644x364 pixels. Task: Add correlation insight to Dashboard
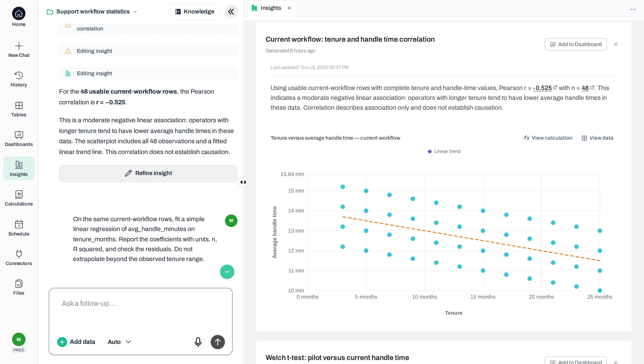pyautogui.click(x=576, y=44)
